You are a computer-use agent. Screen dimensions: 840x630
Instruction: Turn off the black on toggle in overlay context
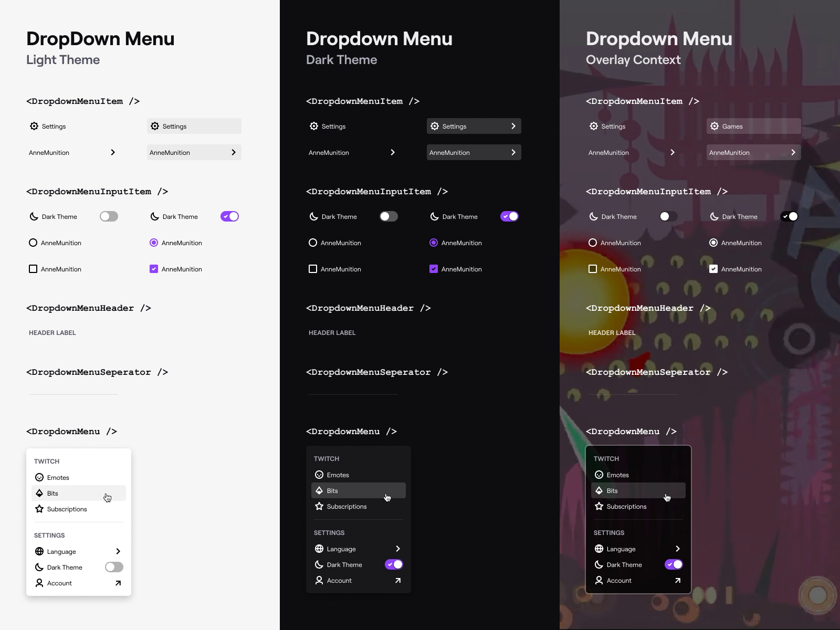click(790, 217)
